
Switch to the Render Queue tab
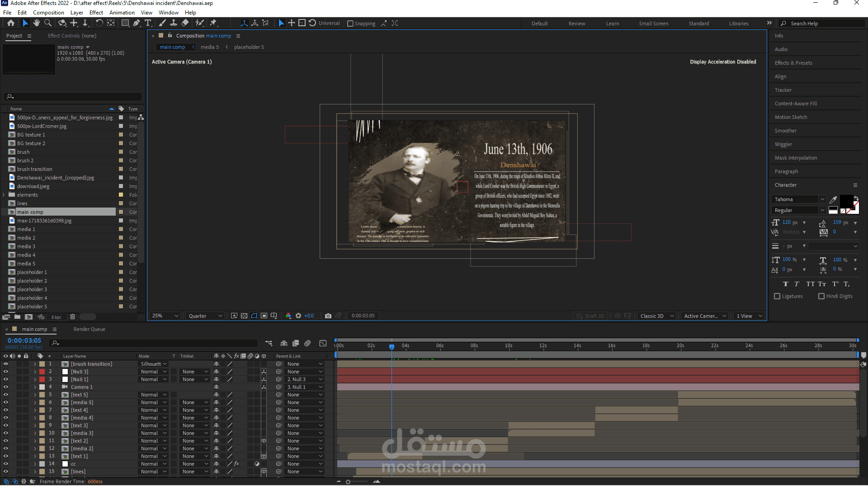(89, 329)
